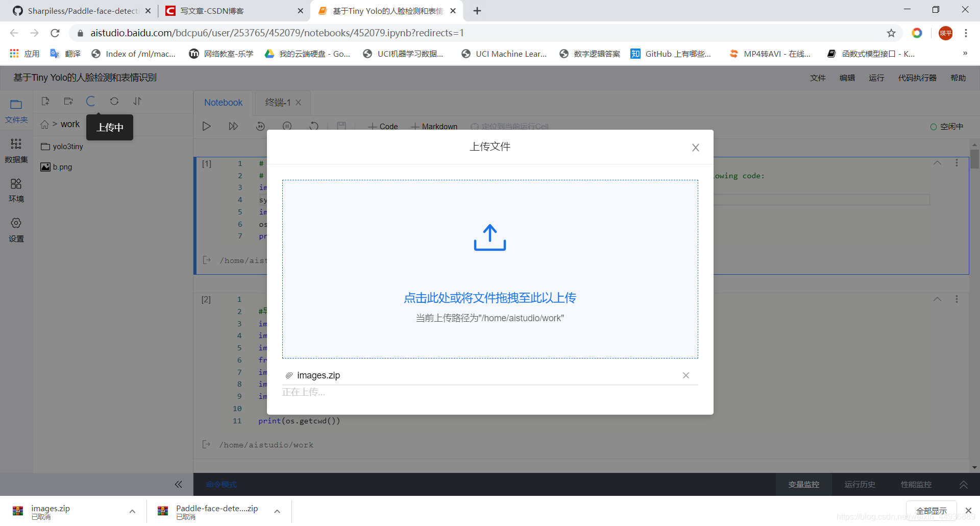Open the 运行 menu

point(876,78)
